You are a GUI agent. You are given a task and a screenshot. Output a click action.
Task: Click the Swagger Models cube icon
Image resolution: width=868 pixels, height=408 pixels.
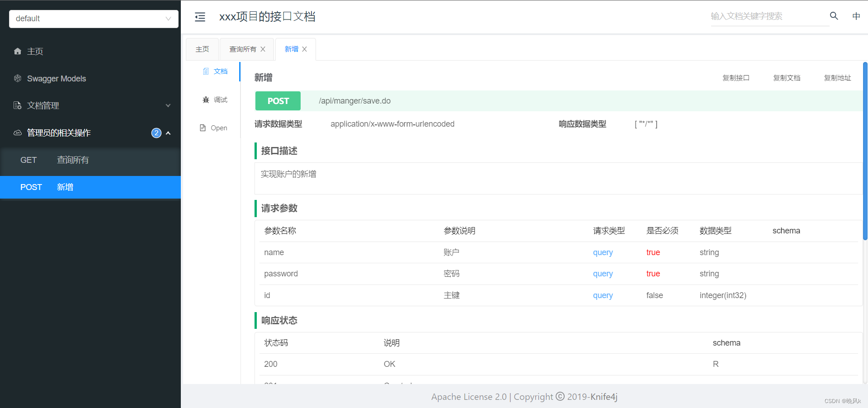coord(18,78)
